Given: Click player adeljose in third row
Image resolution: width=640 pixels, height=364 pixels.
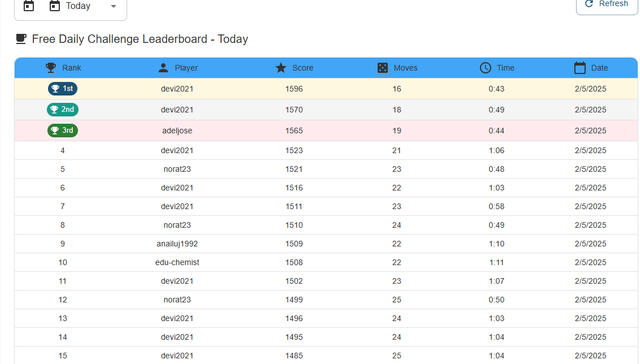Looking at the screenshot, I should tap(177, 131).
